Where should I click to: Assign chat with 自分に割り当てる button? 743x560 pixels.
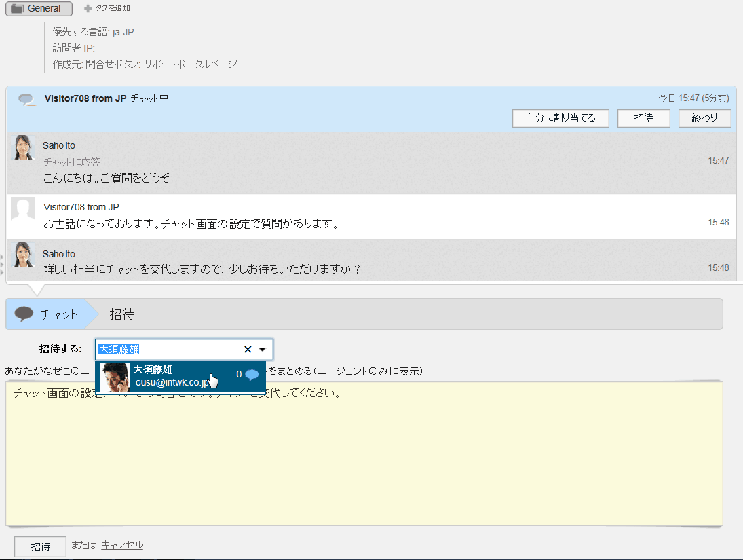point(560,118)
